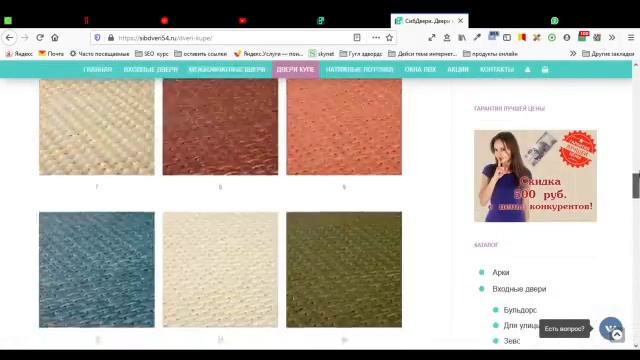This screenshot has width=640, height=360.
Task: Click the scroll-to-top arrow button
Action: (x=617, y=335)
